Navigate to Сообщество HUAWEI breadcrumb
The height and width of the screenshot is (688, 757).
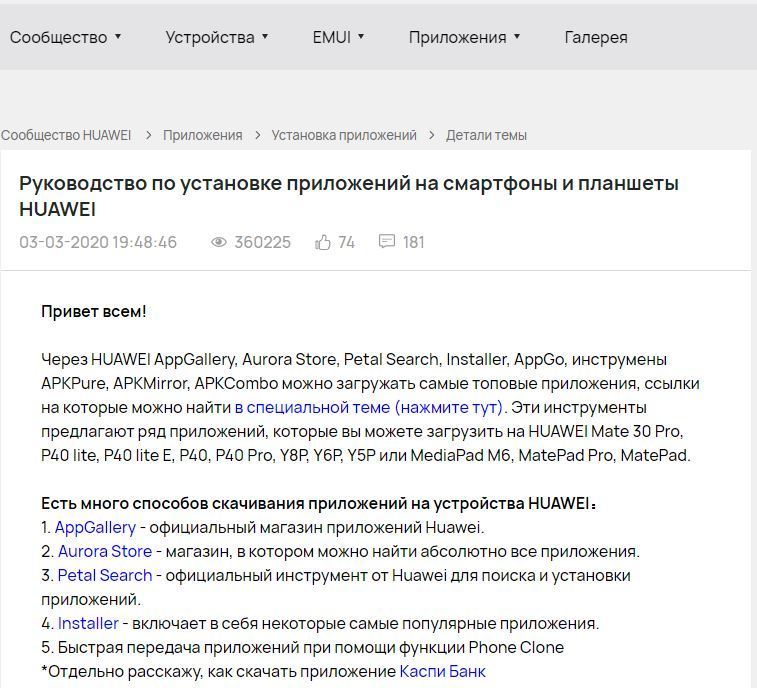click(x=66, y=135)
